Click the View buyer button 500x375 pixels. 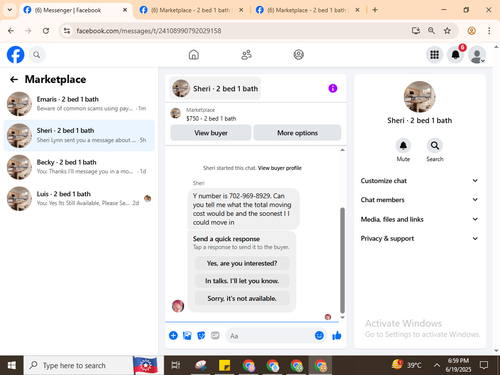tap(211, 133)
